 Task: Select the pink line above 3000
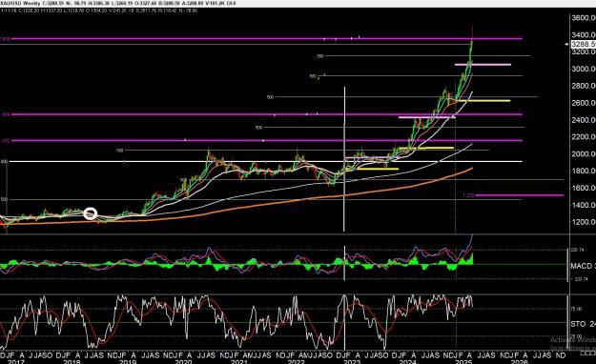click(x=483, y=65)
